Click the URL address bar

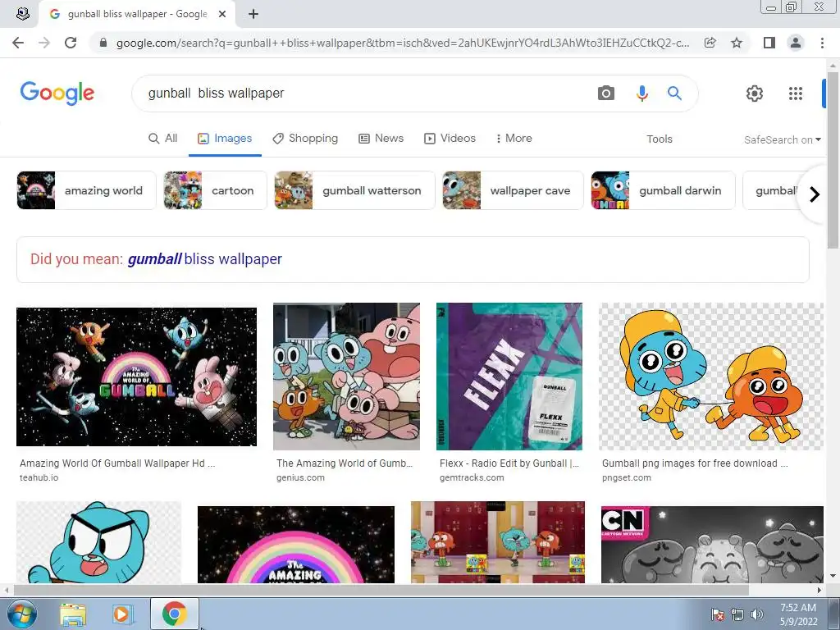[402, 43]
